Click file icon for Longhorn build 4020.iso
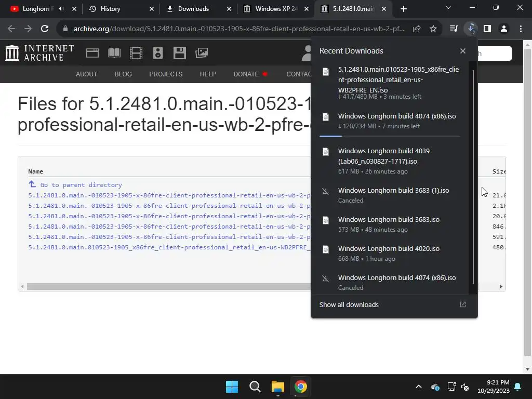 click(325, 249)
